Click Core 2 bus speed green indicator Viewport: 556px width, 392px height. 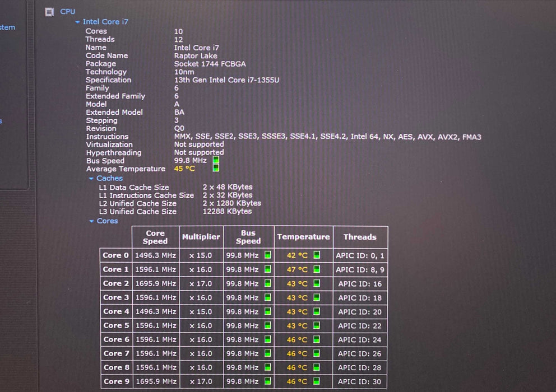coord(268,283)
